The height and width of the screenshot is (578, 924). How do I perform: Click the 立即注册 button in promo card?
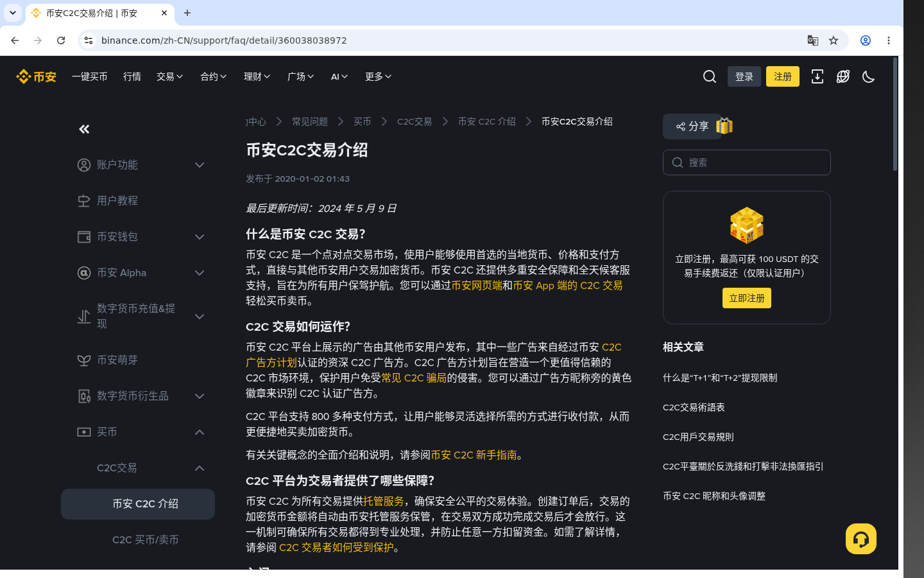click(747, 298)
